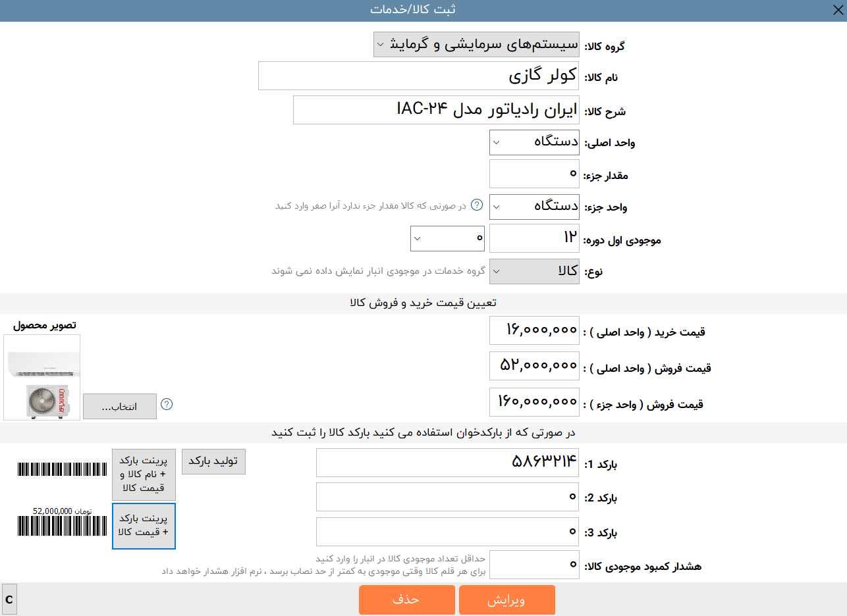Screen dimensions: 847x616
Task: Click the barcode scanner instruction heading text
Action: coord(423,432)
